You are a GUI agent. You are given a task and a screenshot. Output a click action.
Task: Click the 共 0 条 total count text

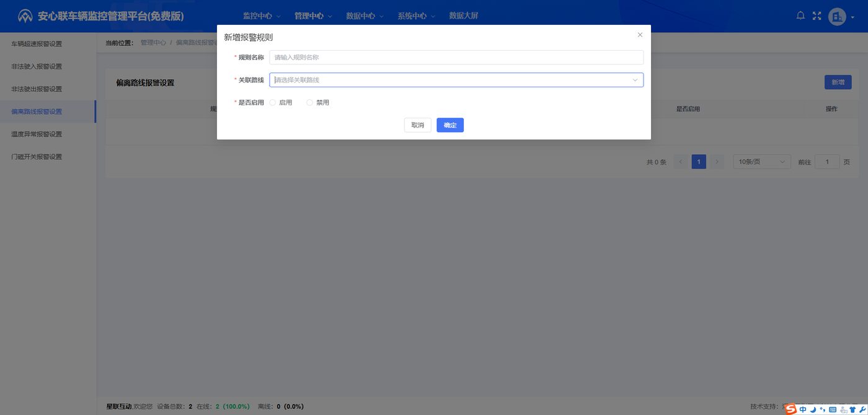point(656,162)
